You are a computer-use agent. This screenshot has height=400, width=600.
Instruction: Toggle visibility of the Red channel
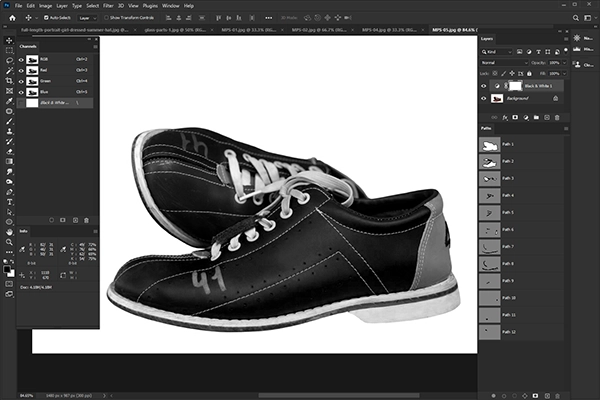(x=22, y=71)
